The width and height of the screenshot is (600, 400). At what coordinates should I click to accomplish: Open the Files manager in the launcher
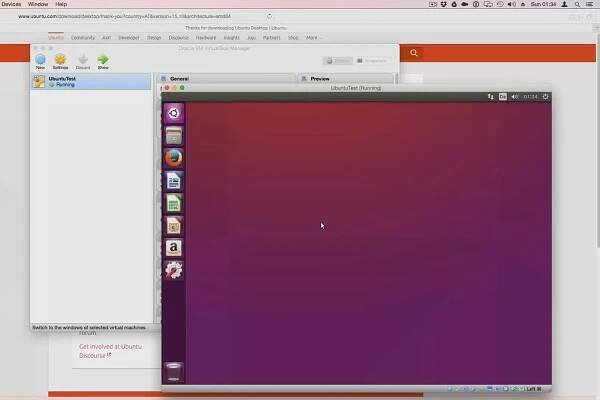click(174, 135)
